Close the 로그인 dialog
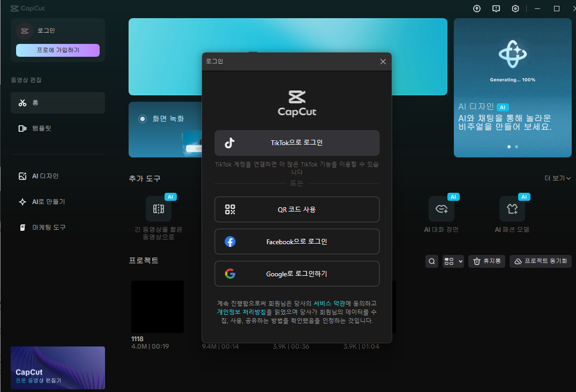 383,62
